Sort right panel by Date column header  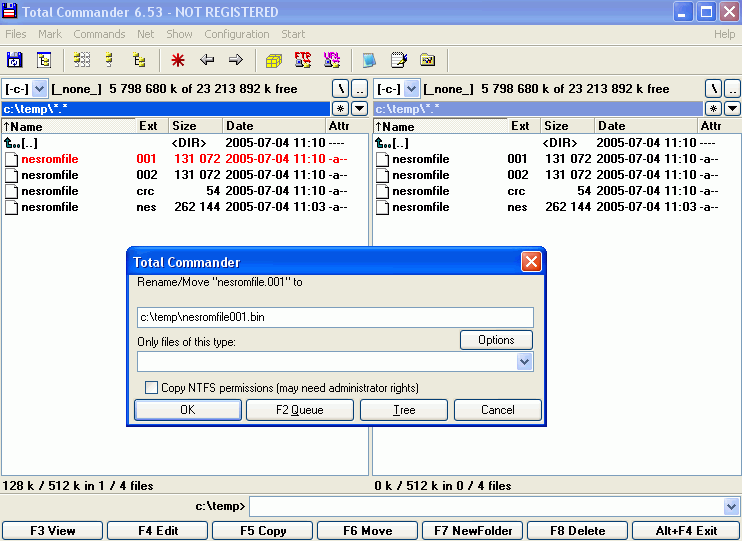click(x=645, y=126)
